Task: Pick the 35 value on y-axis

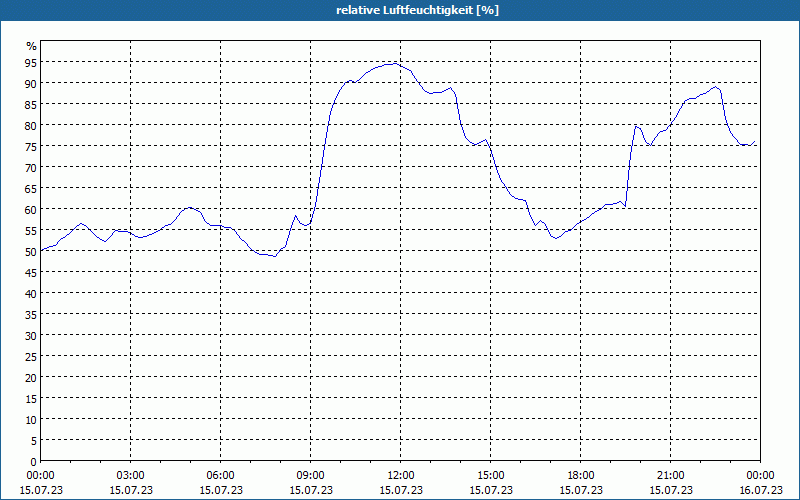Action: tap(31, 314)
